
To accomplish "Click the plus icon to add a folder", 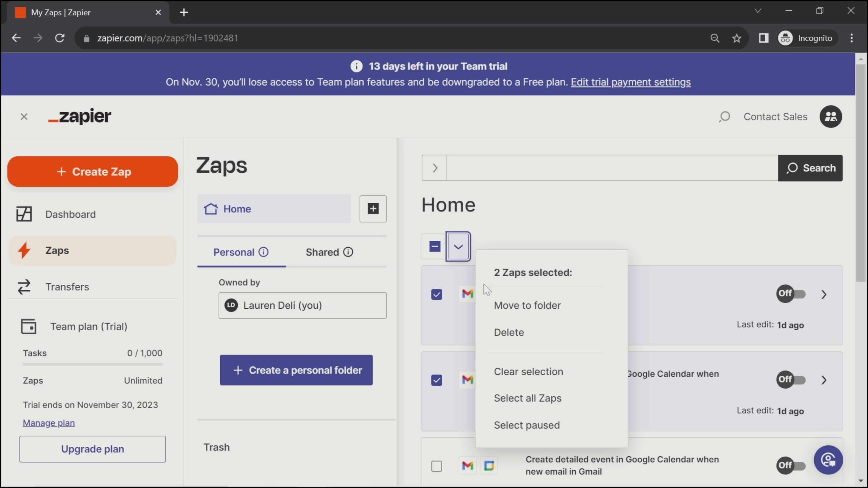I will coord(373,209).
